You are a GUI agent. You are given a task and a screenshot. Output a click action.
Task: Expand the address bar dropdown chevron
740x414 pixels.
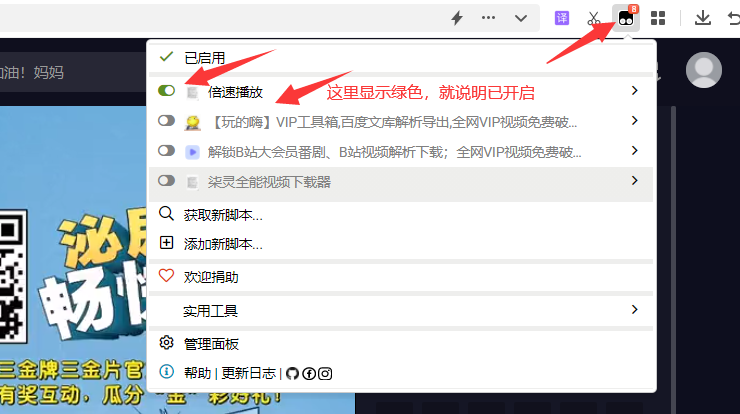point(521,18)
